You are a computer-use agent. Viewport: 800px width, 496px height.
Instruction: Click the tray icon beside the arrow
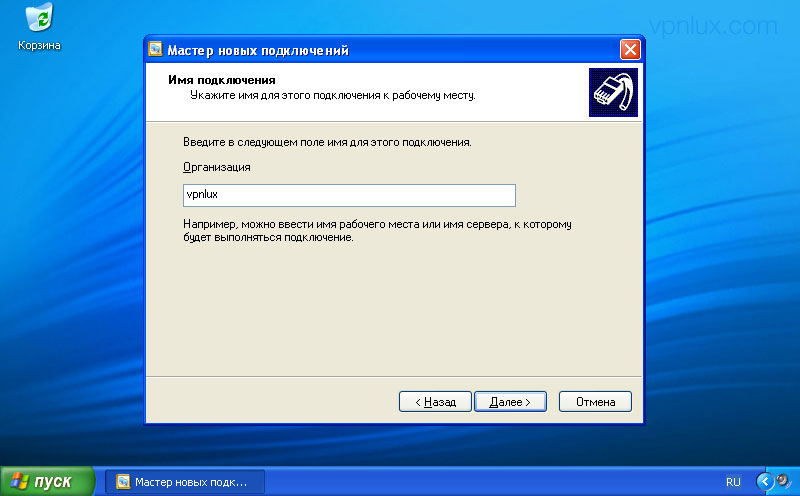click(x=783, y=481)
